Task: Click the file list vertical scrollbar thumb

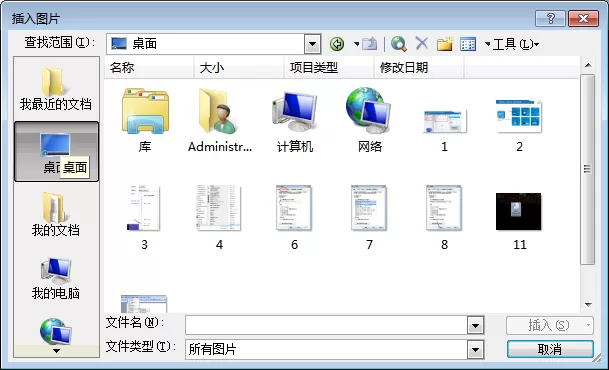Action: pos(588,169)
